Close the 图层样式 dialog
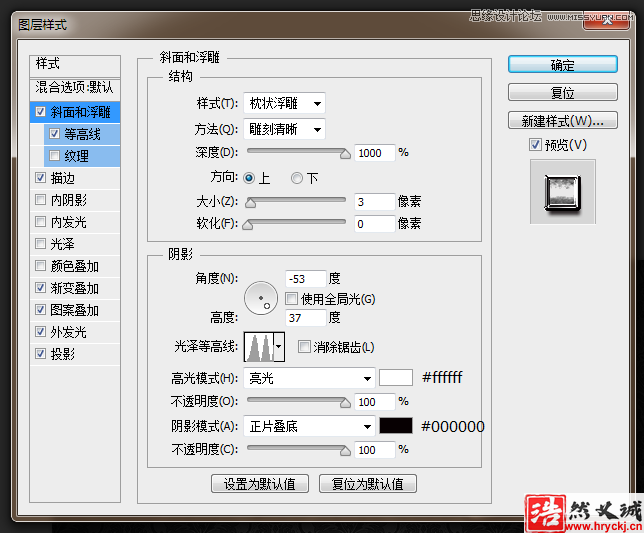Viewport: 644px width, 533px height. click(606, 22)
